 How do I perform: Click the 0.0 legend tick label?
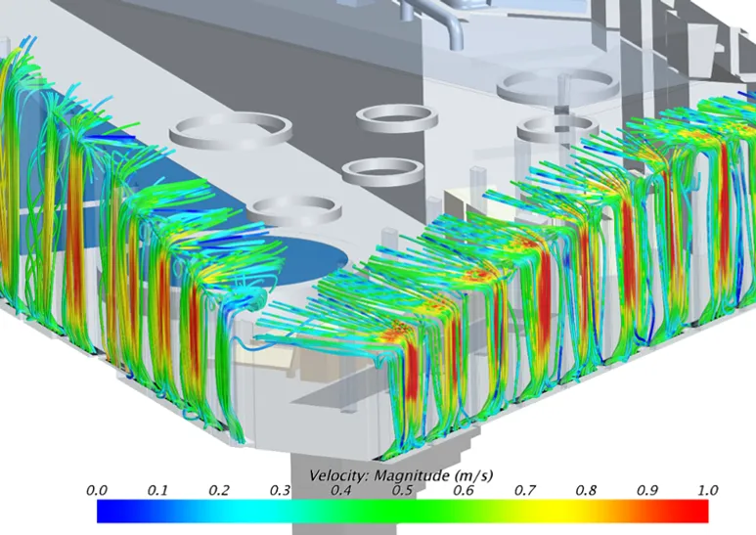click(96, 490)
